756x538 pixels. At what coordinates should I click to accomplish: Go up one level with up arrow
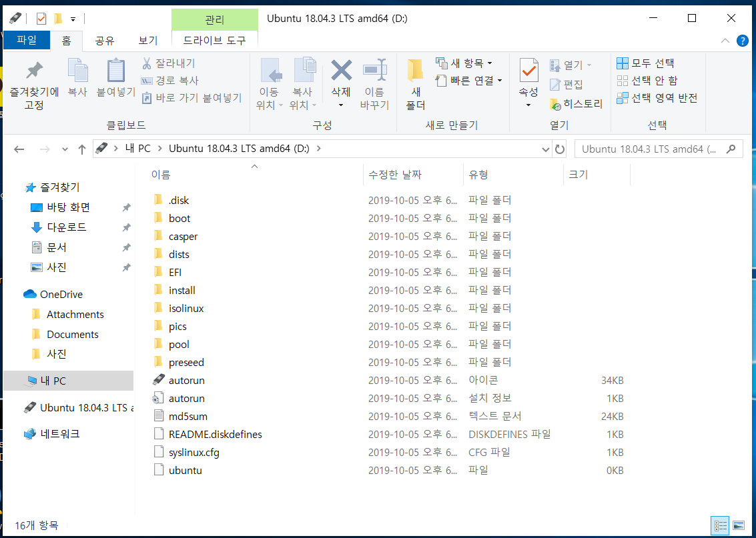pyautogui.click(x=82, y=149)
